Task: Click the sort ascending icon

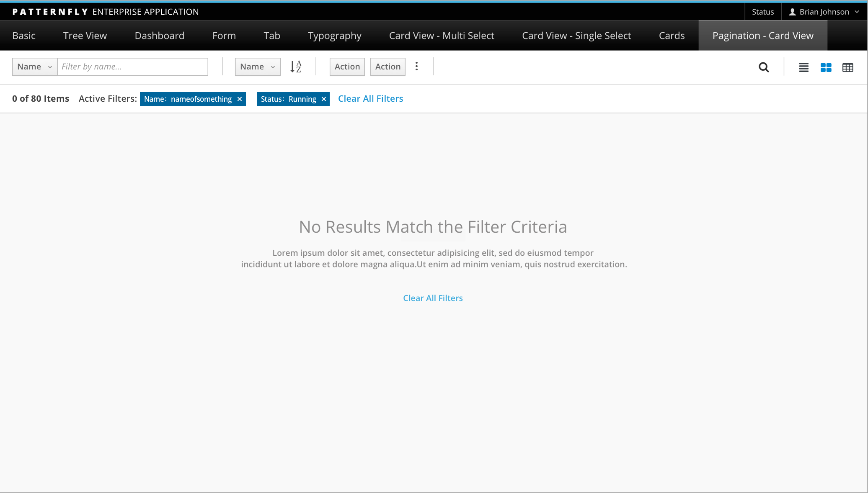Action: pyautogui.click(x=296, y=67)
